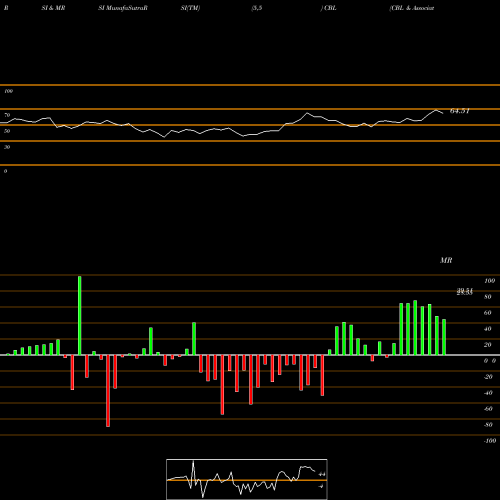Click the last green bar in the histogram

click(444, 337)
